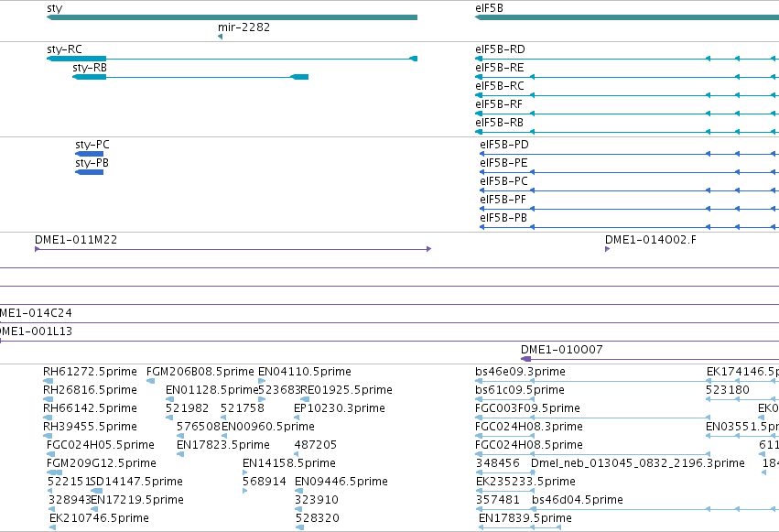Viewport: 779px width, 532px height.
Task: Select eIF5B-RF transcript label
Action: tap(499, 104)
